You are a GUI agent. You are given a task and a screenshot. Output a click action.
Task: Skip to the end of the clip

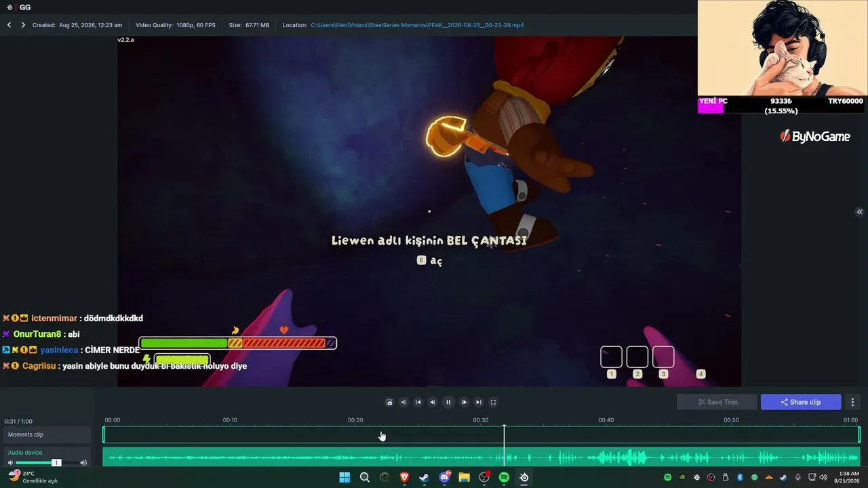[x=479, y=402]
